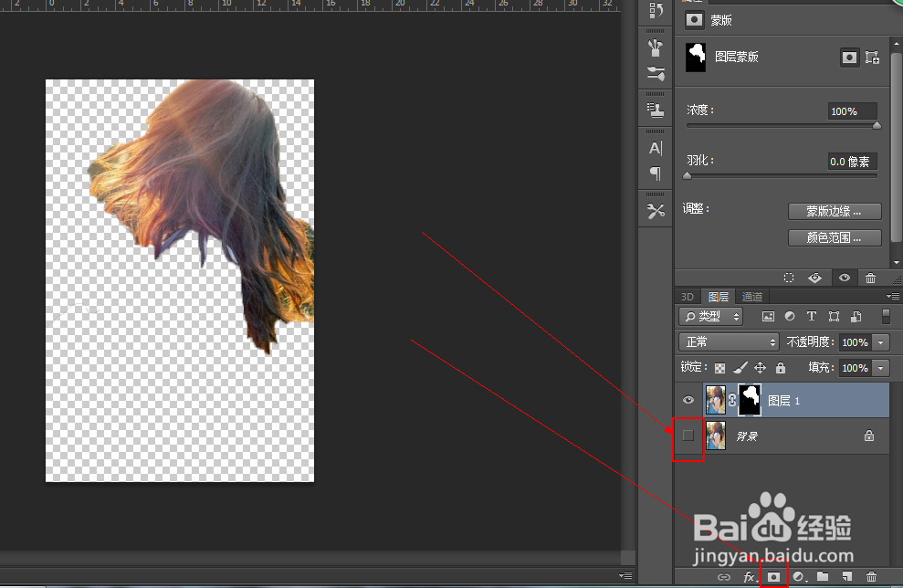The height and width of the screenshot is (588, 903).
Task: Click the 填充 100% field
Action: (x=856, y=367)
